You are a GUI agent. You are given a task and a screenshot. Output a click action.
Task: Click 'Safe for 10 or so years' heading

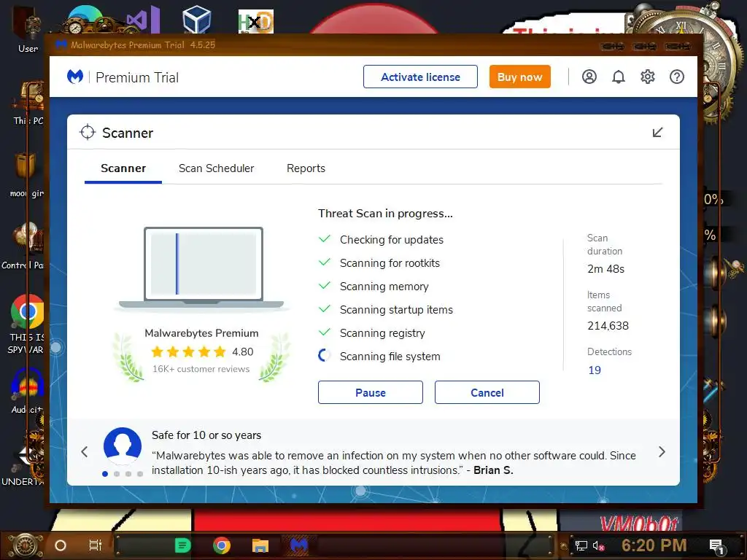[x=206, y=435]
